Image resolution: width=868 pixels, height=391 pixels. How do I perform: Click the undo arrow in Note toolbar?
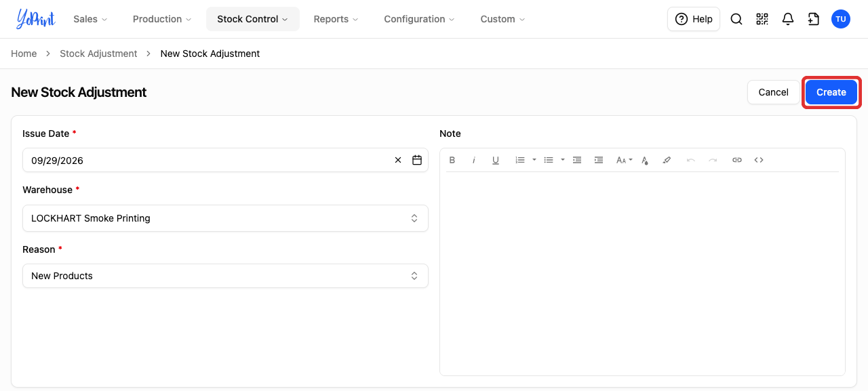point(691,160)
